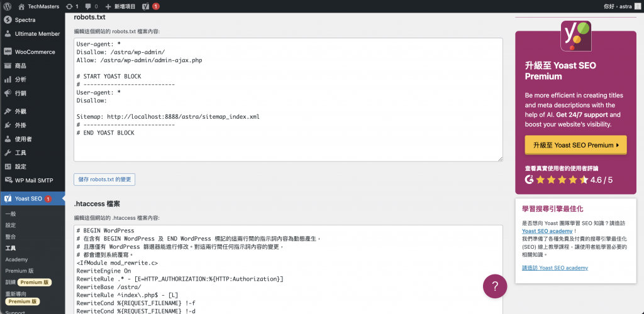The image size is (644, 314).
Task: Click the 分析 bar chart icon
Action: [x=8, y=80]
